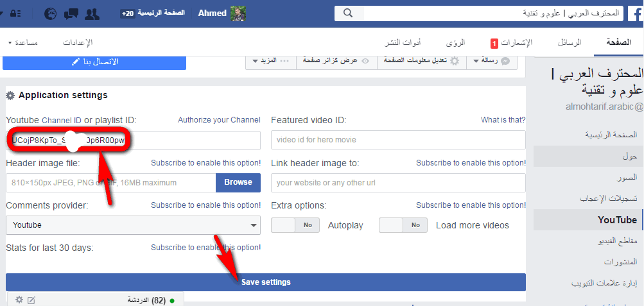Click Subscribe link beside Link header image to
Screen dimensions: 644x306
[x=471, y=162]
